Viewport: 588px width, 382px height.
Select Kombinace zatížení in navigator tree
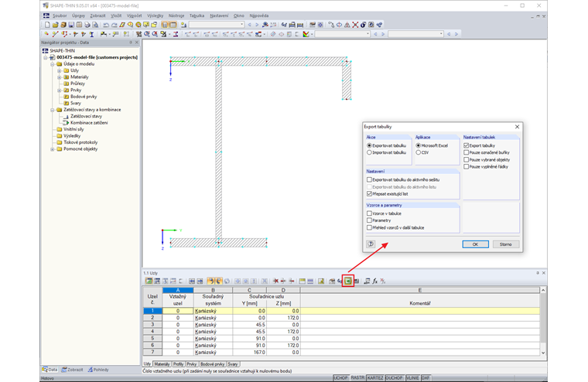[x=89, y=123]
